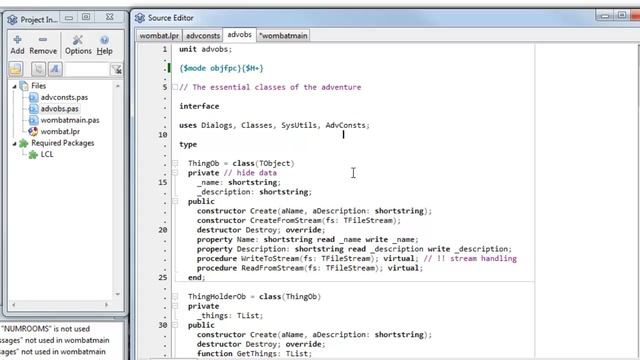Click wombatmain.pas file icon
This screenshot has height=360, width=640.
click(x=33, y=120)
